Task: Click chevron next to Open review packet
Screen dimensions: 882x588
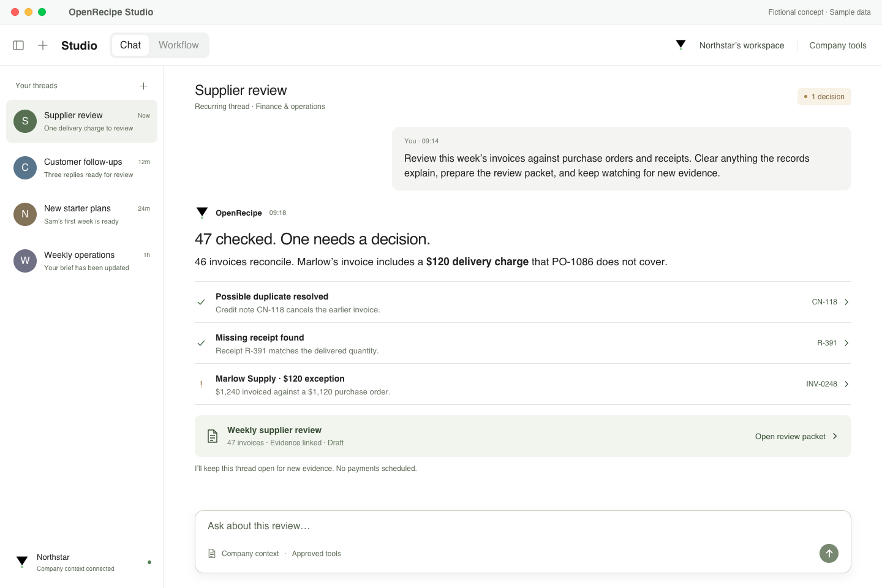Action: [835, 436]
